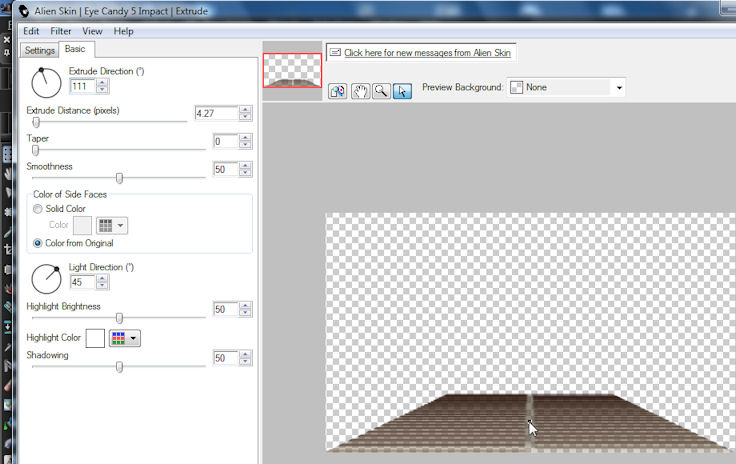Click the Taper slider handle
This screenshot has width=736, height=464.
coord(35,150)
